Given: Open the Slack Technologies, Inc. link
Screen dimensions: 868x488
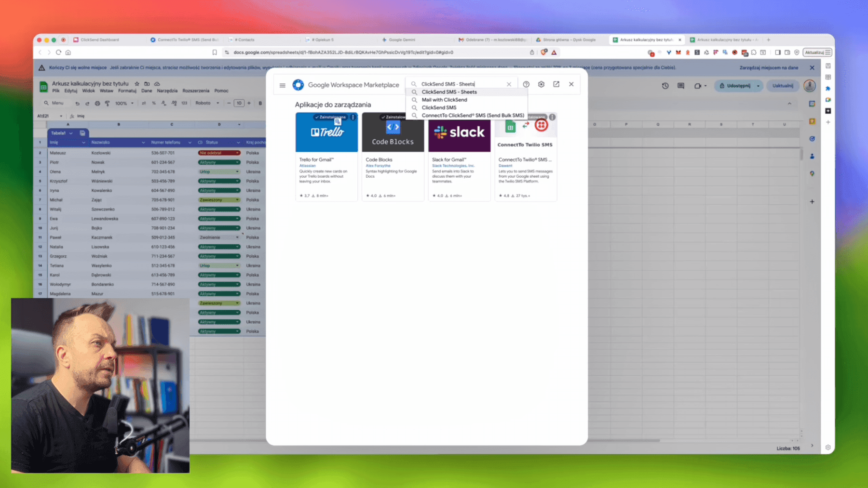Looking at the screenshot, I should [453, 166].
